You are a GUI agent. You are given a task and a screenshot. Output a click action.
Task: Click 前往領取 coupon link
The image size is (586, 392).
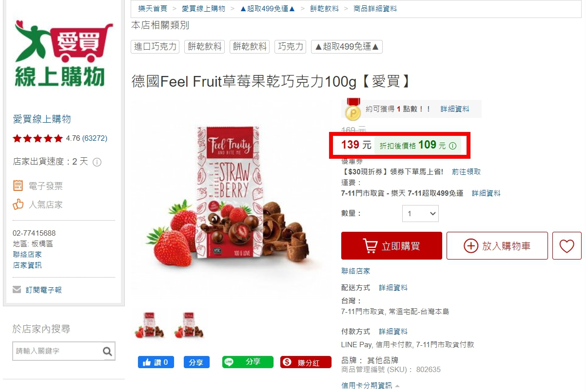[x=466, y=172]
